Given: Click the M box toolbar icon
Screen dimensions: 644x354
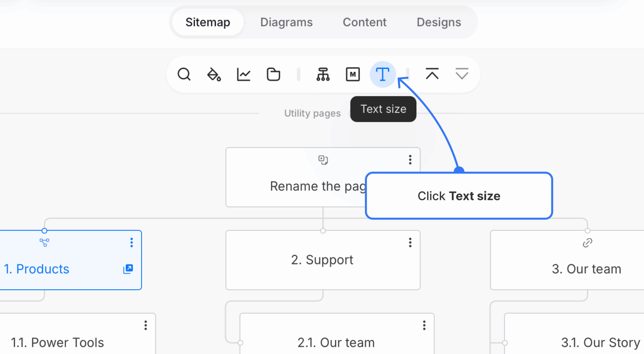Looking at the screenshot, I should [x=353, y=74].
